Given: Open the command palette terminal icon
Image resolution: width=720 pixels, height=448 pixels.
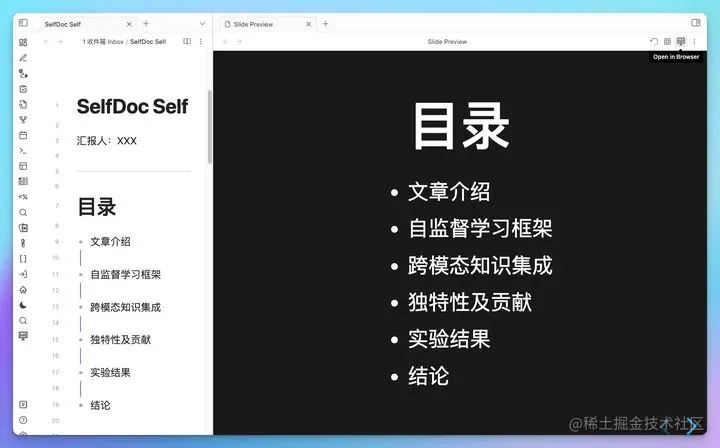Looking at the screenshot, I should point(23,151).
